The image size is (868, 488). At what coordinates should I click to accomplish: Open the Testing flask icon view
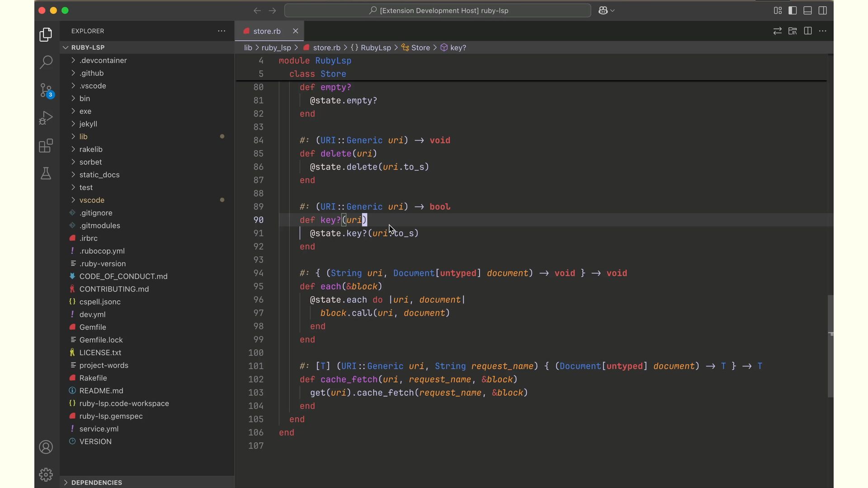point(46,174)
